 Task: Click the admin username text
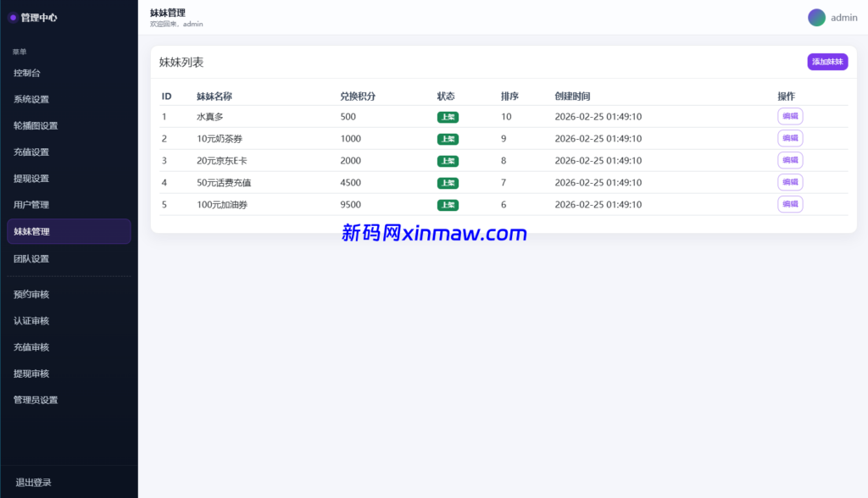click(x=843, y=18)
